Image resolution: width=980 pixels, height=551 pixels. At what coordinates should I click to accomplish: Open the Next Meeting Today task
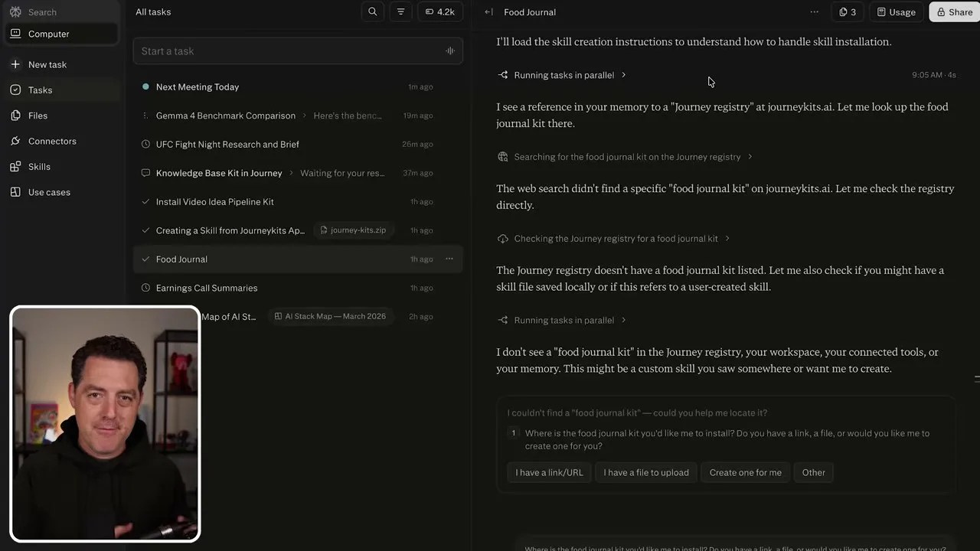(298, 86)
